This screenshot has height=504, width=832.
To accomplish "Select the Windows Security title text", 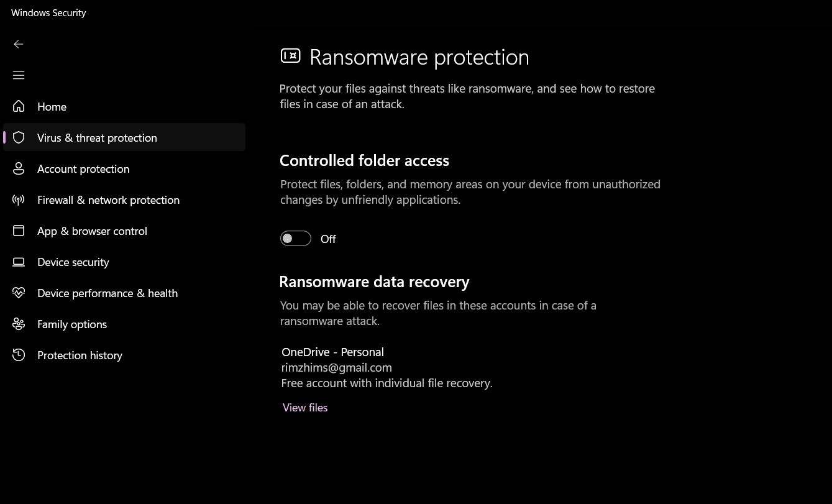I will click(x=48, y=12).
